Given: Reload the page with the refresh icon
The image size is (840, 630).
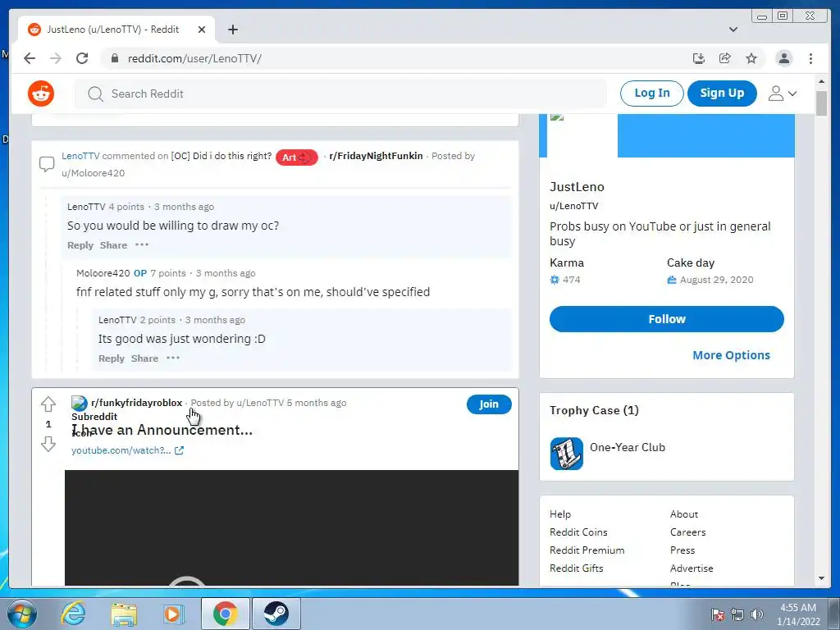Looking at the screenshot, I should 82,58.
